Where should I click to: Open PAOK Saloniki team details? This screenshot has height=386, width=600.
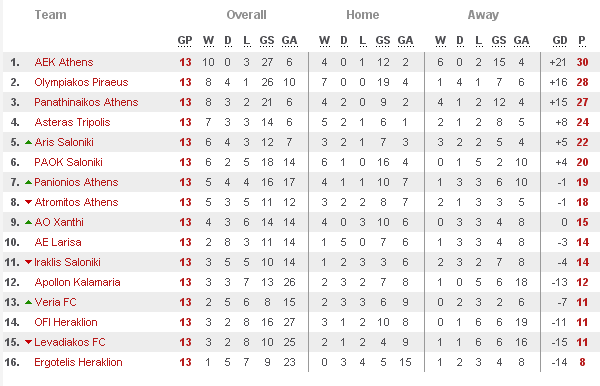click(68, 162)
